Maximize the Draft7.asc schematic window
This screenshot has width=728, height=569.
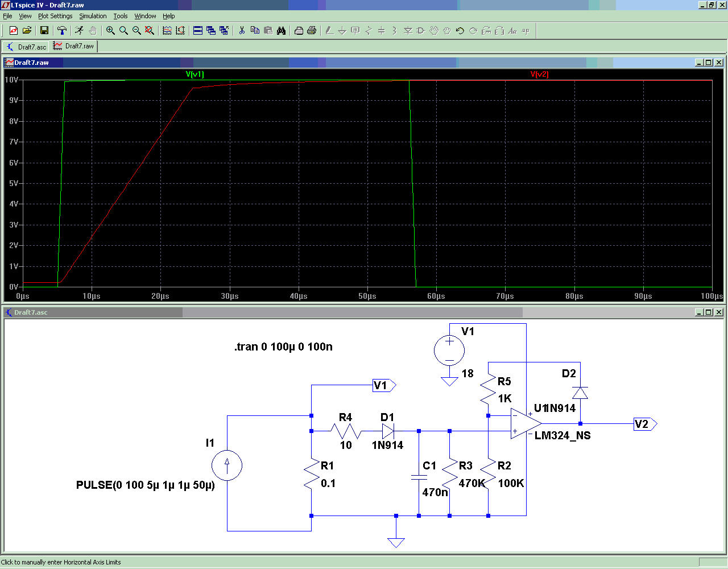[x=709, y=312]
